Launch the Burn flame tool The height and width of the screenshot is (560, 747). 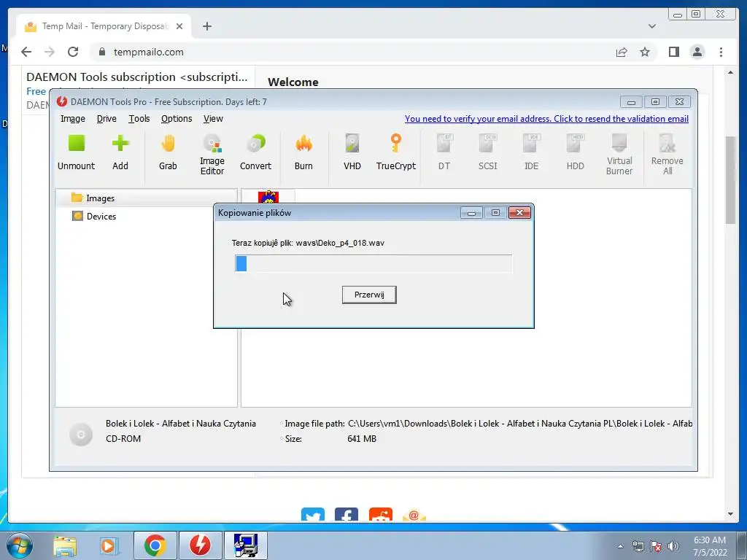[303, 152]
